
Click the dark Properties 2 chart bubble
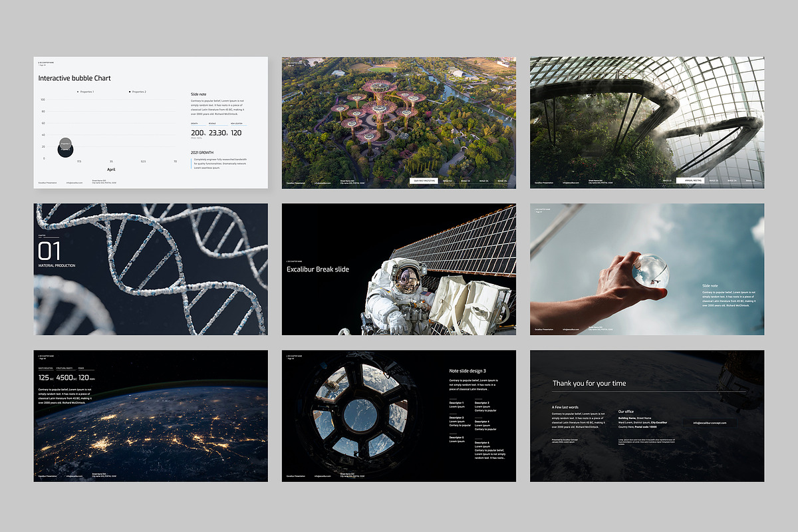[x=65, y=150]
